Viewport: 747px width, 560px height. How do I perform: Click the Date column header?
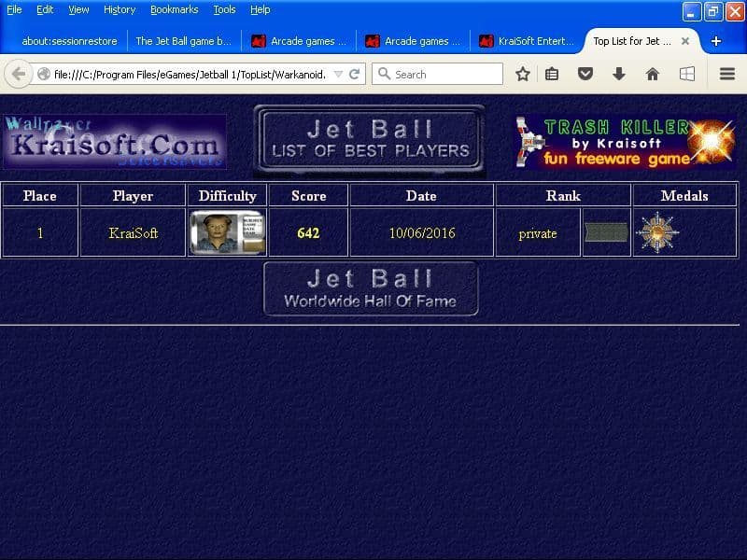422,196
